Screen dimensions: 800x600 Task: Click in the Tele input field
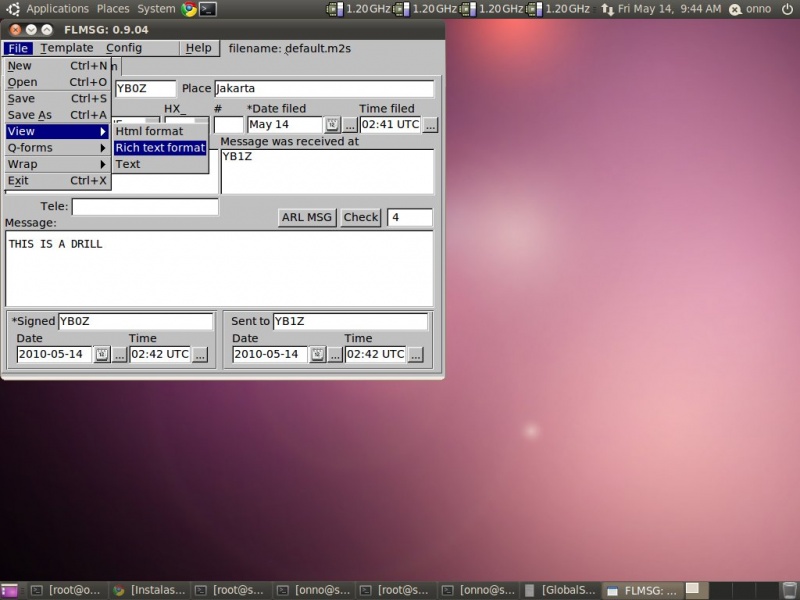click(x=145, y=207)
